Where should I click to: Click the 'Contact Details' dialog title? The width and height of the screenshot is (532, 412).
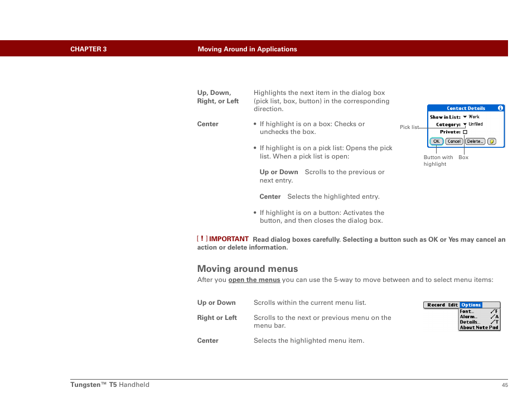466,108
